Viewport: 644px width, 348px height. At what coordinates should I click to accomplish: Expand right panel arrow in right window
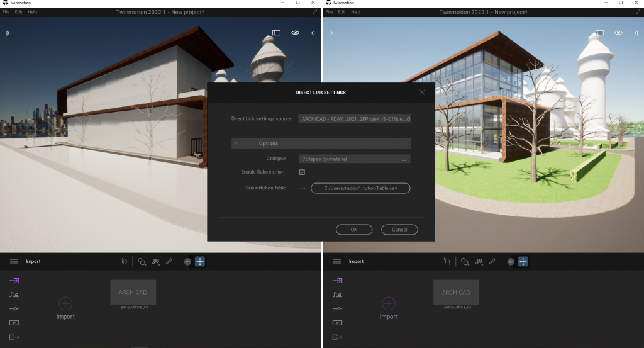tap(636, 33)
